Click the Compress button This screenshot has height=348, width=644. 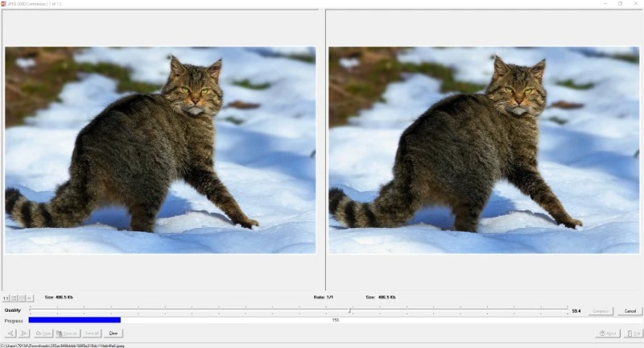tap(601, 311)
